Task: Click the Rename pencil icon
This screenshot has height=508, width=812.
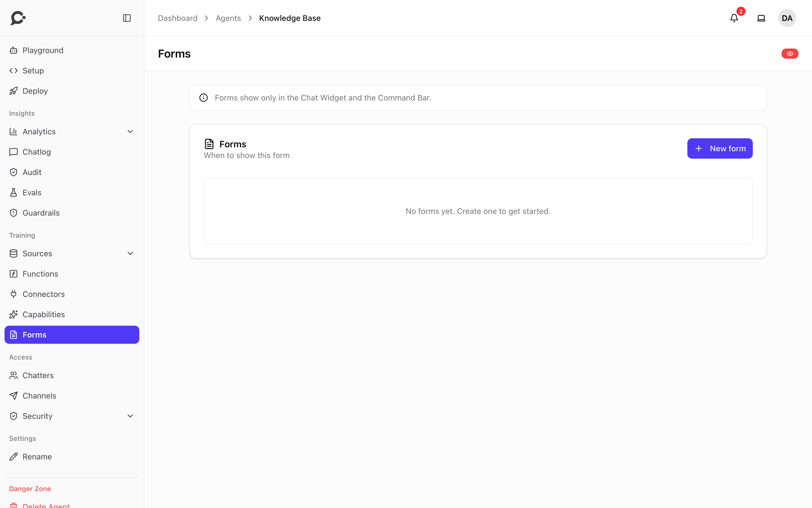Action: [14, 457]
